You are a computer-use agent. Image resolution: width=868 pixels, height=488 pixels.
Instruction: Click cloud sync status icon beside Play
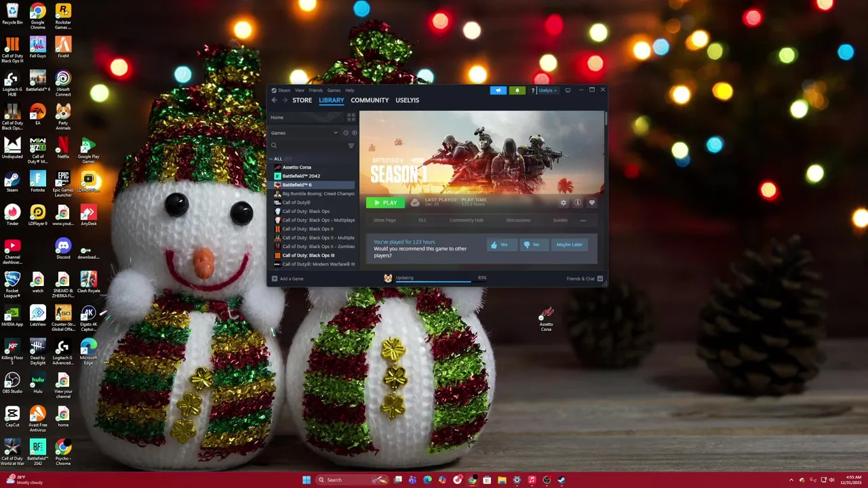coord(415,203)
